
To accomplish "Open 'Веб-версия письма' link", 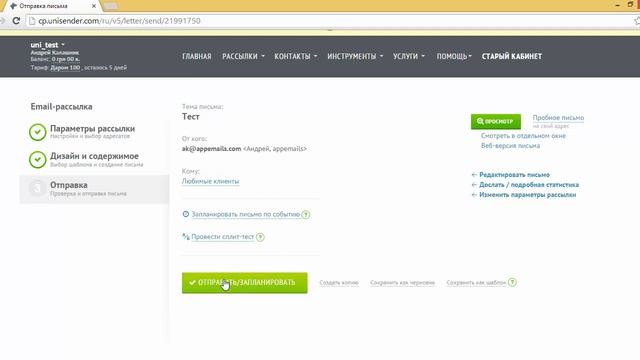I will tap(510, 146).
